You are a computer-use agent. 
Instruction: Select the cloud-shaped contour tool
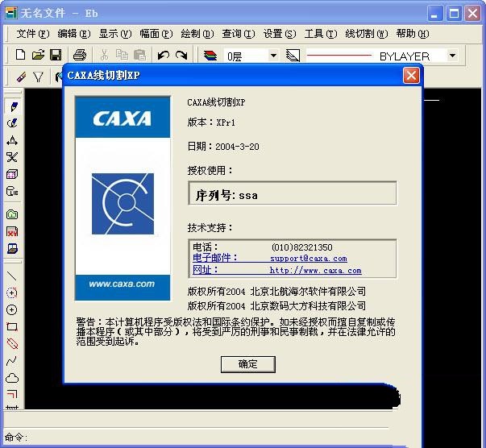12,378
